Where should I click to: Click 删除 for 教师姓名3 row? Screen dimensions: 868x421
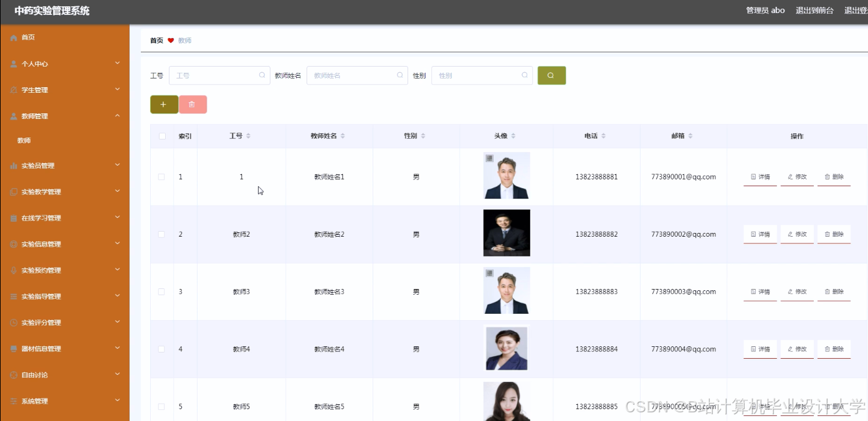point(834,291)
